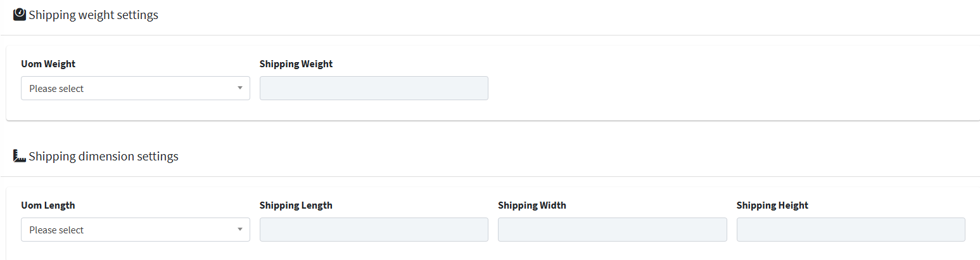Click the Shipping Width field label
The height and width of the screenshot is (260, 980).
[532, 205]
